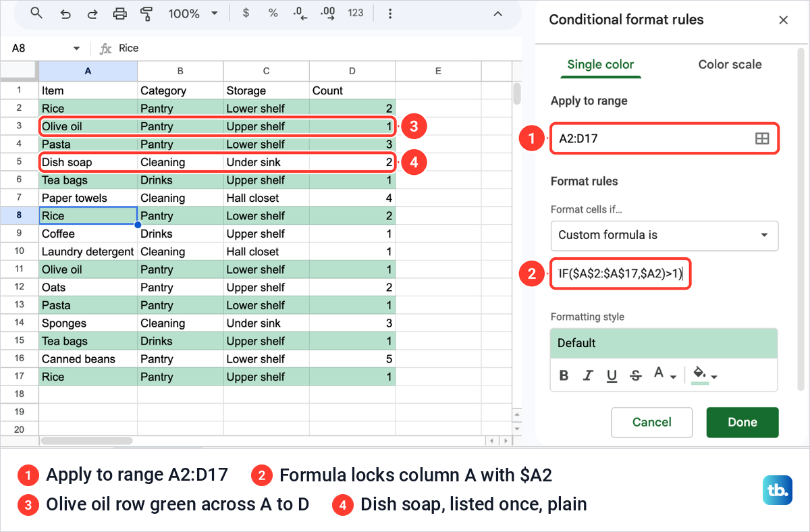Viewport: 810px width, 532px height.
Task: Click the green Done button
Action: (x=742, y=423)
